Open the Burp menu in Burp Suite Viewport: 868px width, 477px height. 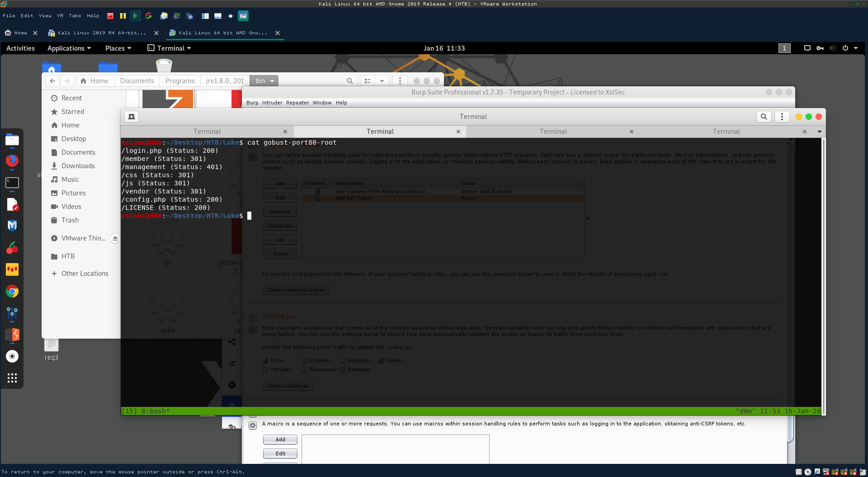tap(252, 103)
